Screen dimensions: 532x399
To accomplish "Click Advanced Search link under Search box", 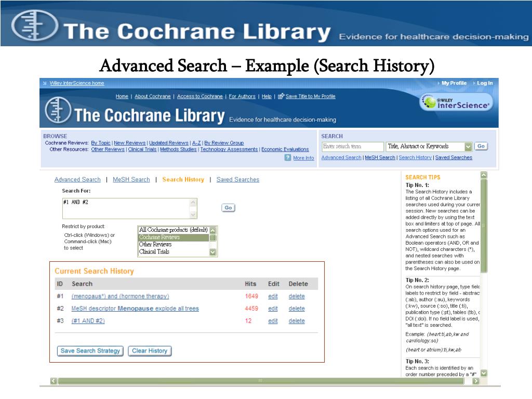I will (x=341, y=157).
